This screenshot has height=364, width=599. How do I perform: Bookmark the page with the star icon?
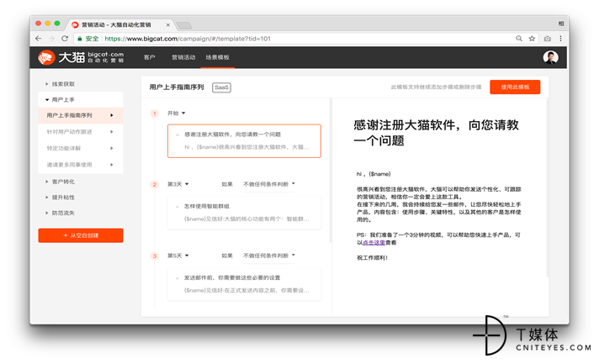point(532,39)
